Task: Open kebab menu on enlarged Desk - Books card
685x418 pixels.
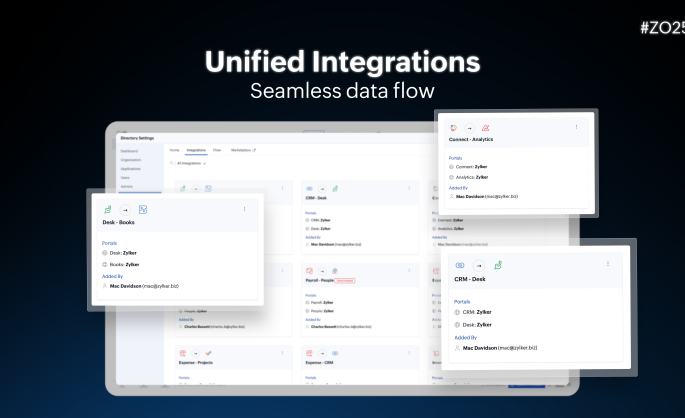Action: click(244, 209)
